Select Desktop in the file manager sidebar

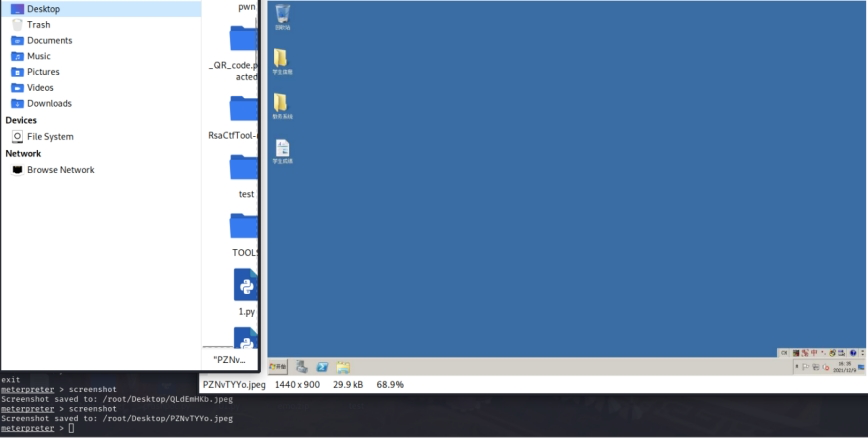click(x=101, y=9)
